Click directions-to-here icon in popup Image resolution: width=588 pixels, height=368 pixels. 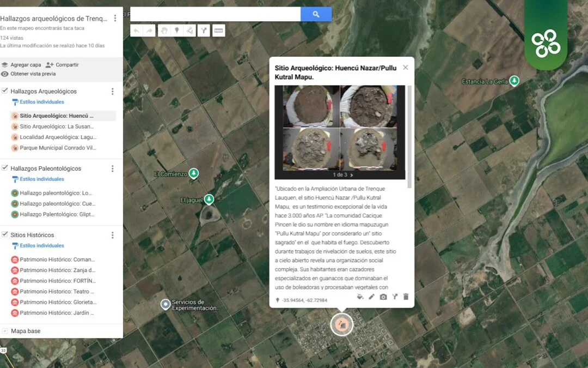click(395, 297)
